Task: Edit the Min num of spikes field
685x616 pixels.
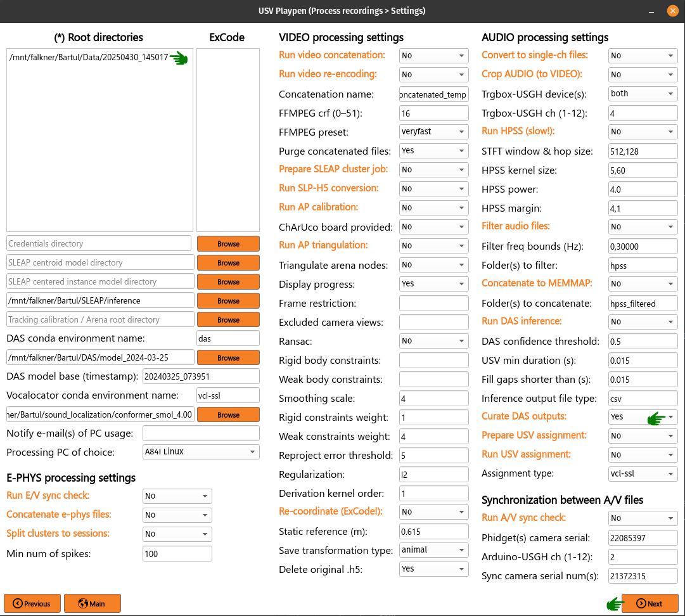Action: click(x=177, y=553)
